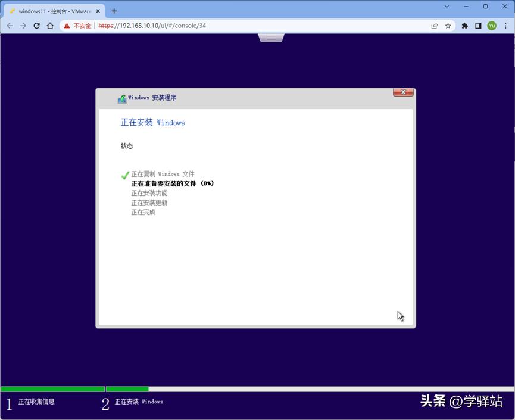The width and height of the screenshot is (515, 420).
Task: Click the 正在准备要安装的文件 status text
Action: pos(172,183)
